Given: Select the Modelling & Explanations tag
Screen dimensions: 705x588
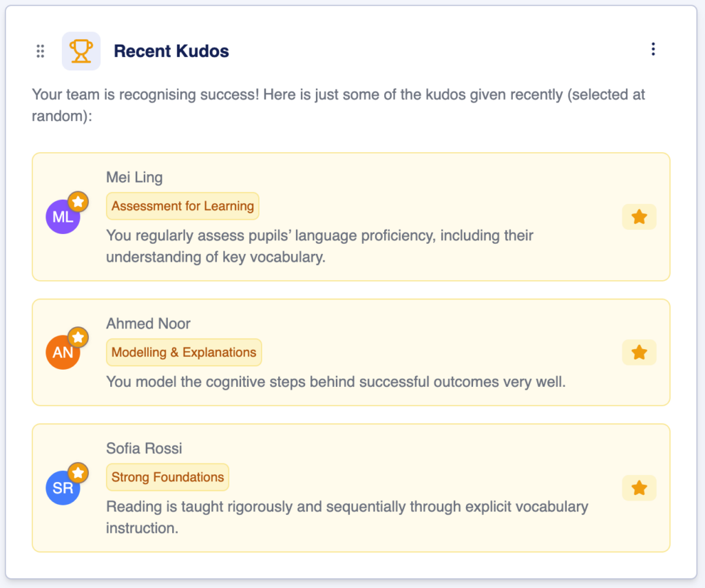Looking at the screenshot, I should coord(184,353).
